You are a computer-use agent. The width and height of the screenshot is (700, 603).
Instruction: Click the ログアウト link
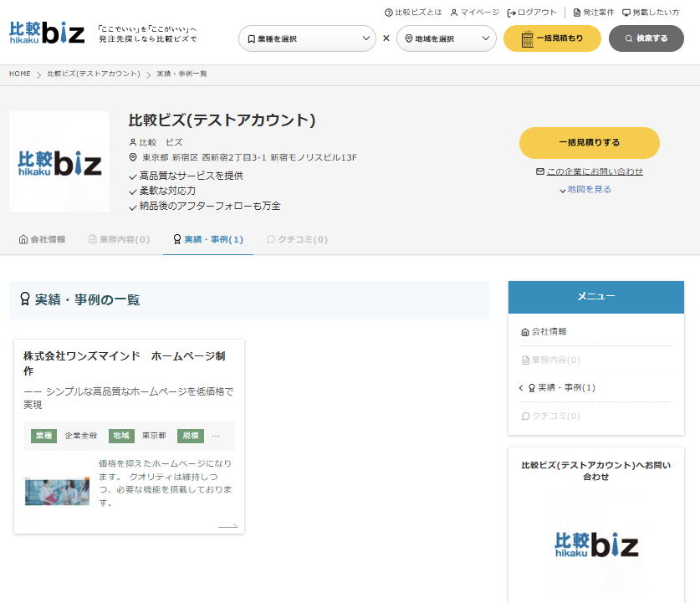(532, 13)
